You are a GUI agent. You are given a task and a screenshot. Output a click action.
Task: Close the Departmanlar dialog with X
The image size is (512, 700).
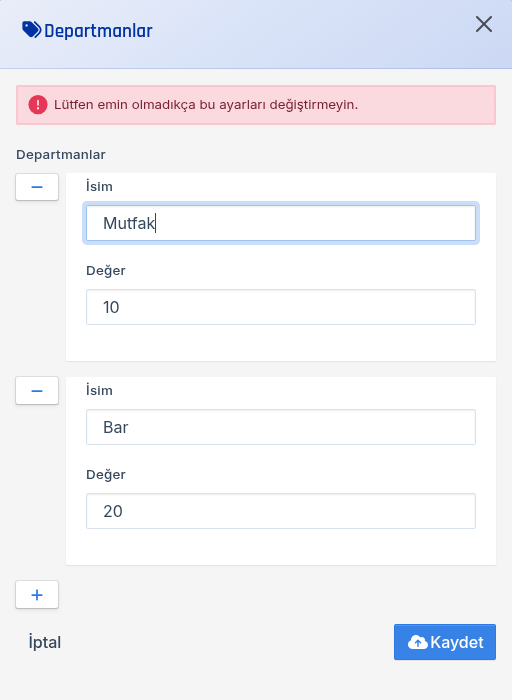tap(483, 24)
